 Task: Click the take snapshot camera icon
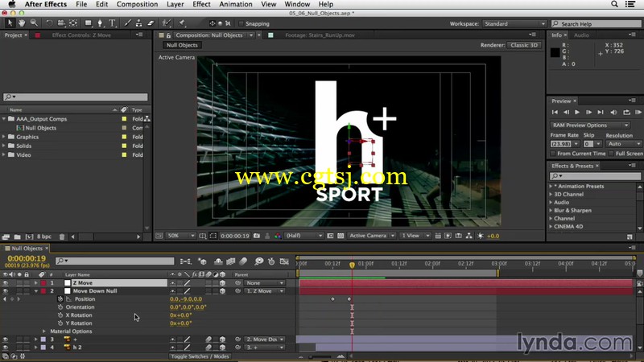point(257,236)
